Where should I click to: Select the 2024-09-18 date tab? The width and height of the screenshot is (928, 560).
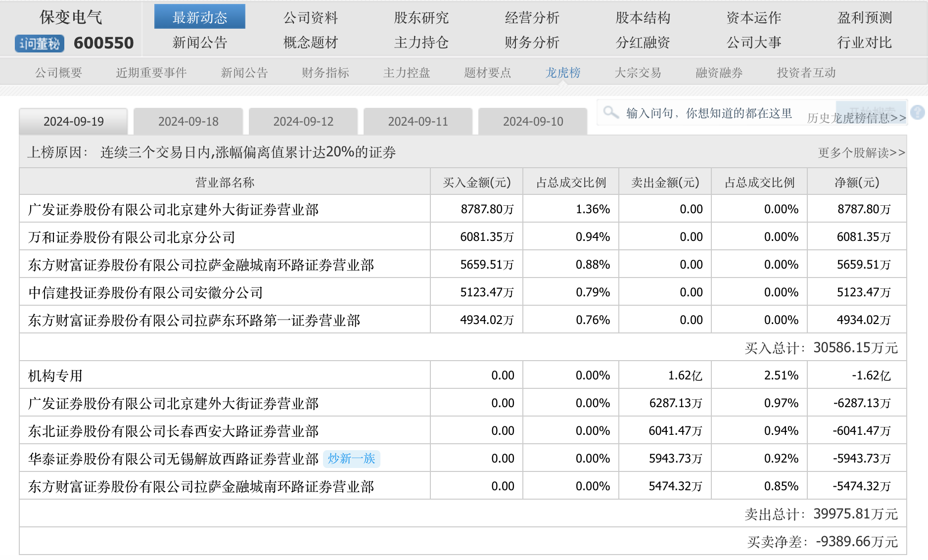188,122
